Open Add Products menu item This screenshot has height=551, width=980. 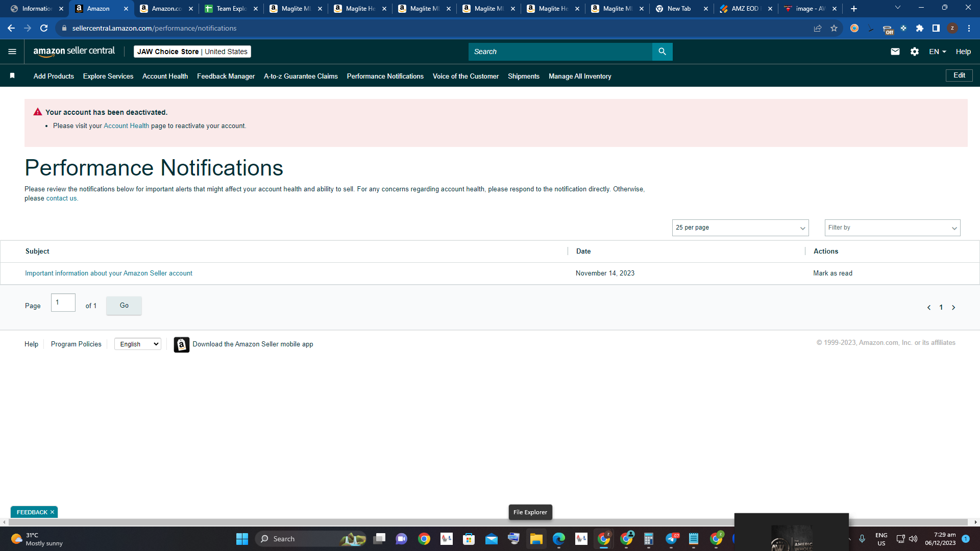(54, 76)
